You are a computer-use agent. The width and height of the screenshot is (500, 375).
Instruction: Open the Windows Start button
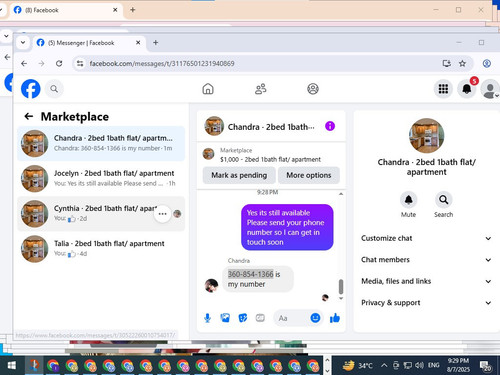(x=11, y=366)
